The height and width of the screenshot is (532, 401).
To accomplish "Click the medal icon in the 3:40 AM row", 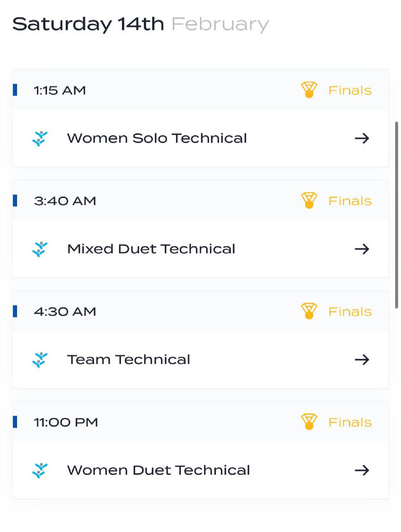I will tap(309, 200).
